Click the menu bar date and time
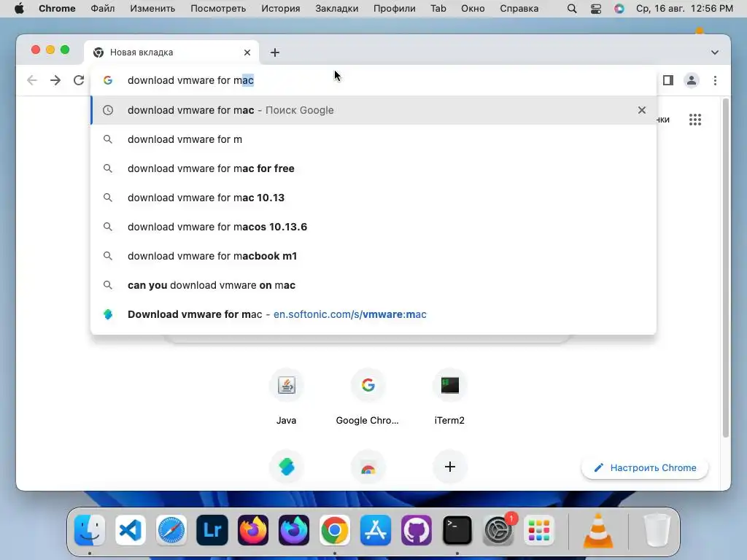747x560 pixels. point(684,9)
